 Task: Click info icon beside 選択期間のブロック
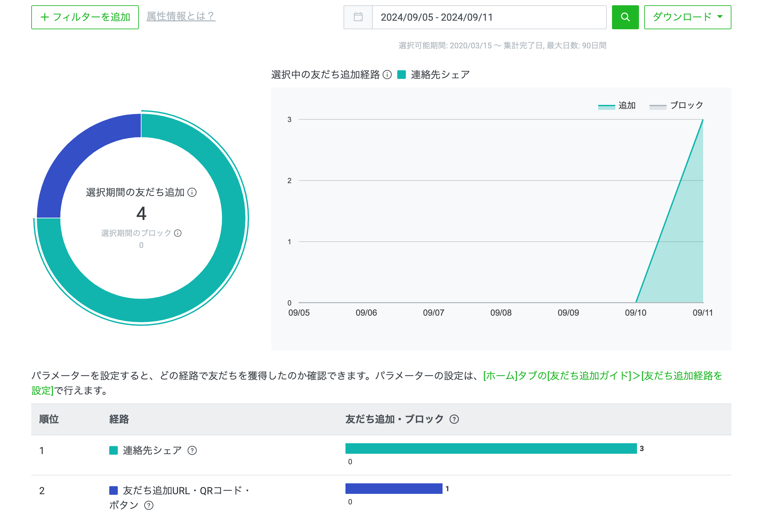178,233
